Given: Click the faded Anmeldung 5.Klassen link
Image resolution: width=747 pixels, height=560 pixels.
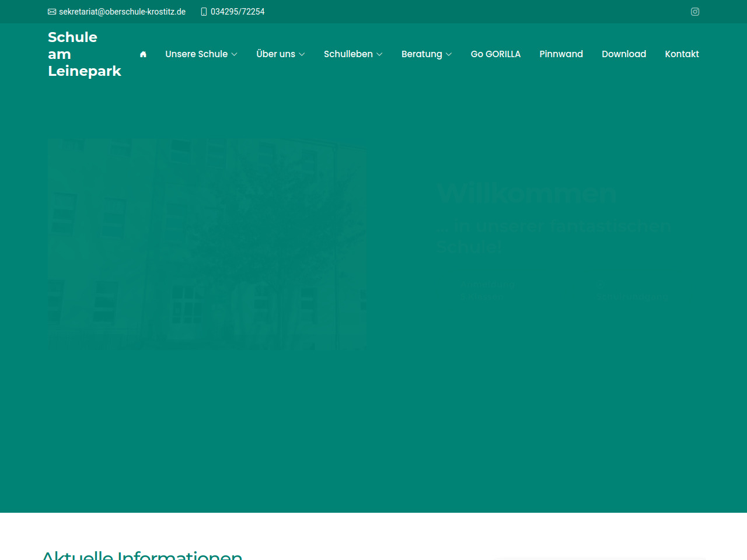Looking at the screenshot, I should coord(486,290).
